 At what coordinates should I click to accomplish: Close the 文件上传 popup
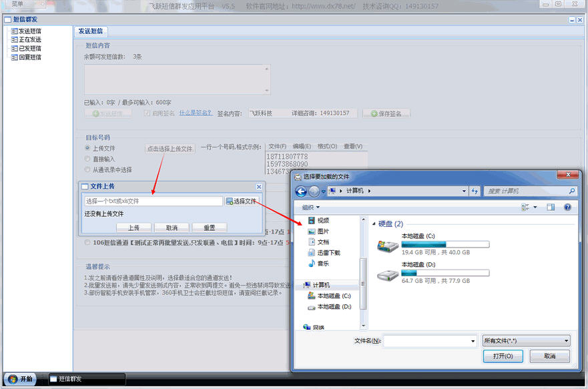pyautogui.click(x=259, y=187)
